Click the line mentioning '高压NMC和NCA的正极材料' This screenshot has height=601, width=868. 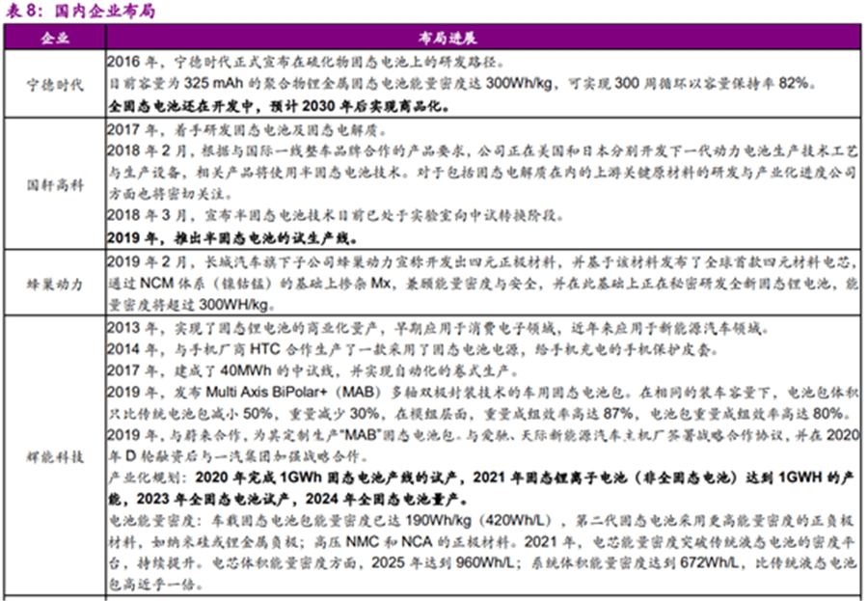point(482,541)
